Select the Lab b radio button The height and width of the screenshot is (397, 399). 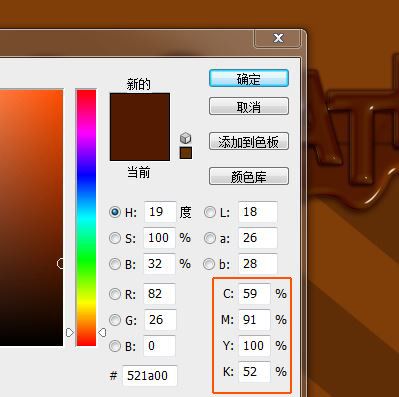[x=209, y=264]
